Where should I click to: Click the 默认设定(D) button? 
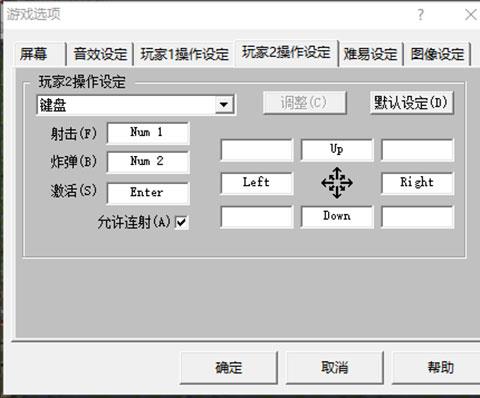click(411, 103)
